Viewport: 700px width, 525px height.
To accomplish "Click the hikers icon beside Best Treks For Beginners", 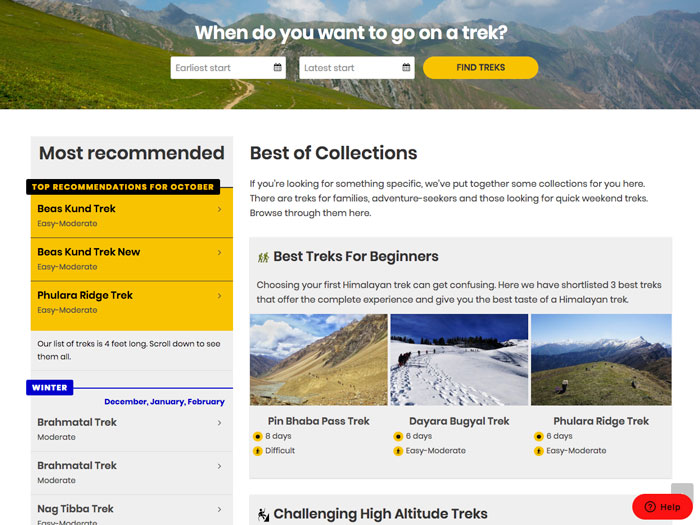I will click(x=263, y=257).
